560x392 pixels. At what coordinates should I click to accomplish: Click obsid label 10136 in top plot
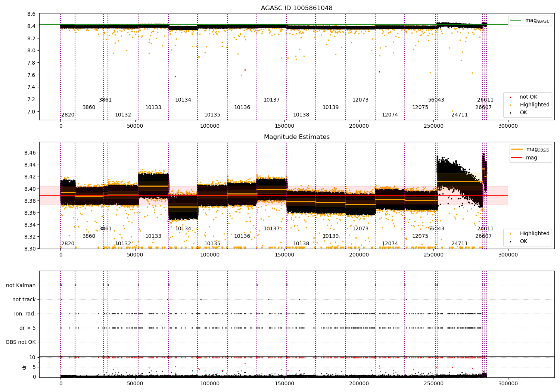point(242,108)
